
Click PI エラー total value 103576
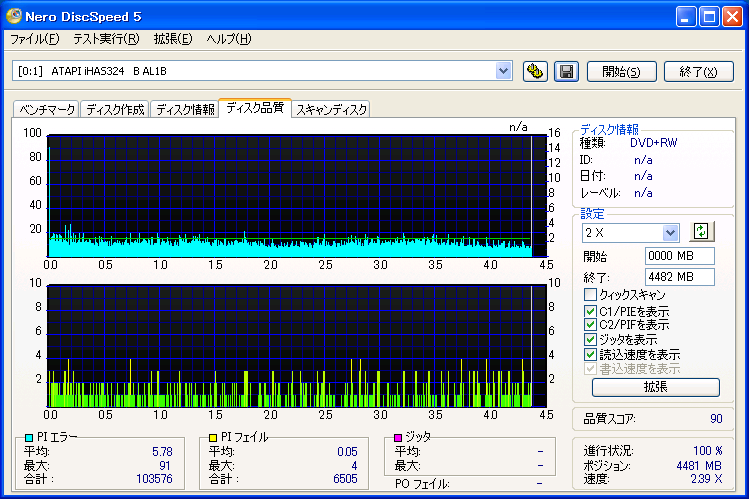(x=154, y=479)
